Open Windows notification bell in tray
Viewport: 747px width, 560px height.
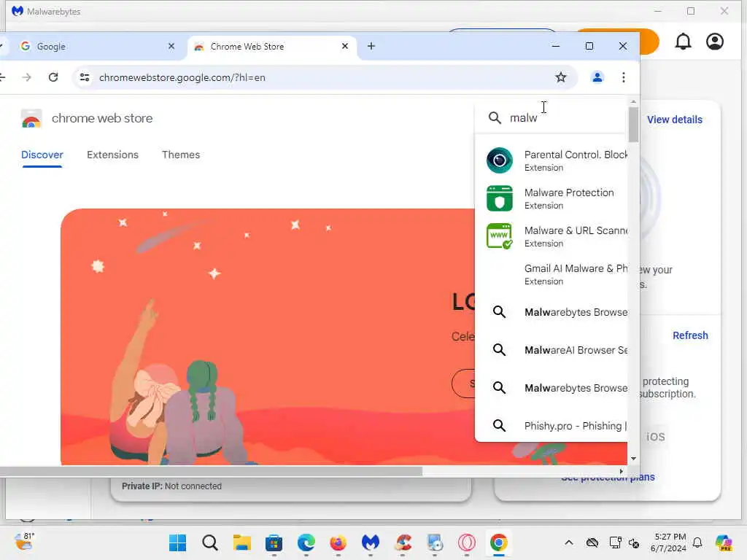(x=697, y=542)
